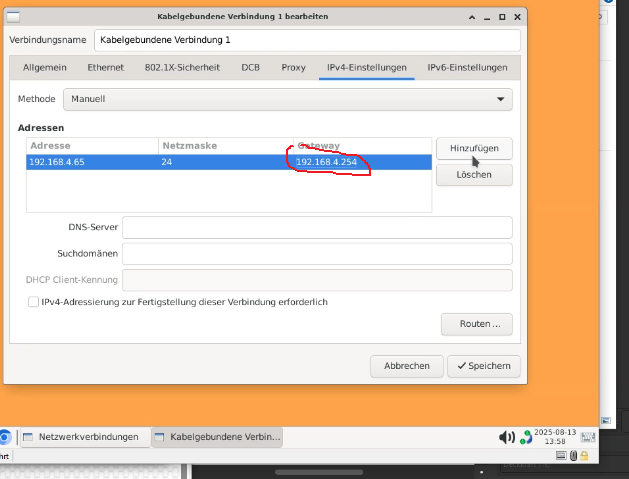Viewport: 629px width, 479px height.
Task: Click the Löschen button
Action: click(x=474, y=175)
